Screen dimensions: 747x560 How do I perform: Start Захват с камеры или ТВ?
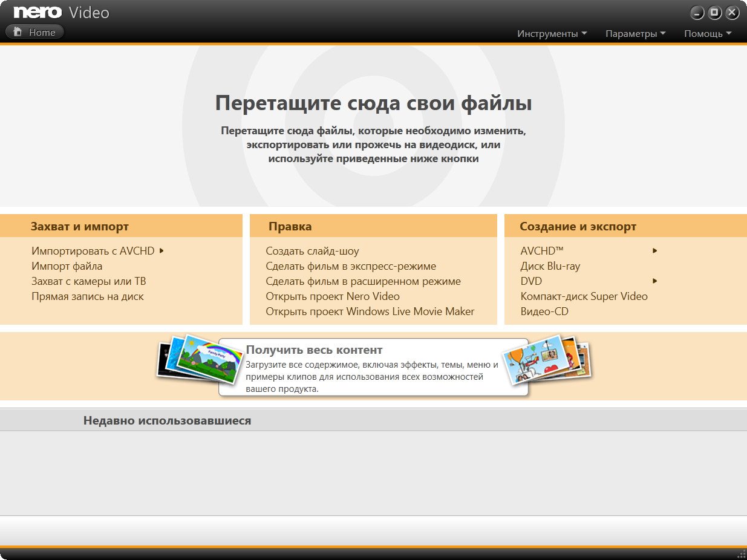(x=88, y=281)
